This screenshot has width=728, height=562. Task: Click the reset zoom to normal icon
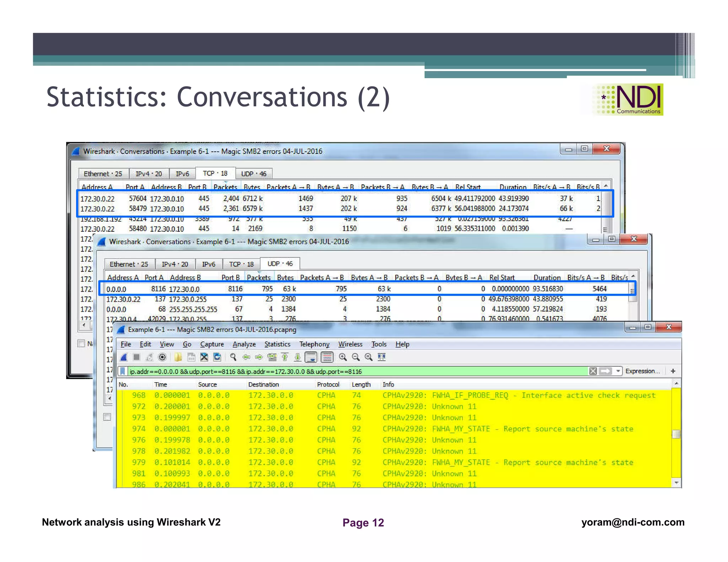(369, 357)
